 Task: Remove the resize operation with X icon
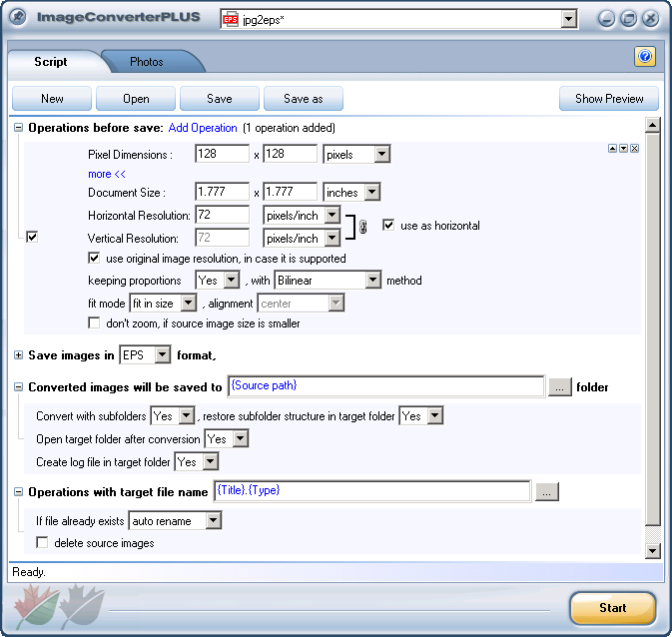pos(635,149)
